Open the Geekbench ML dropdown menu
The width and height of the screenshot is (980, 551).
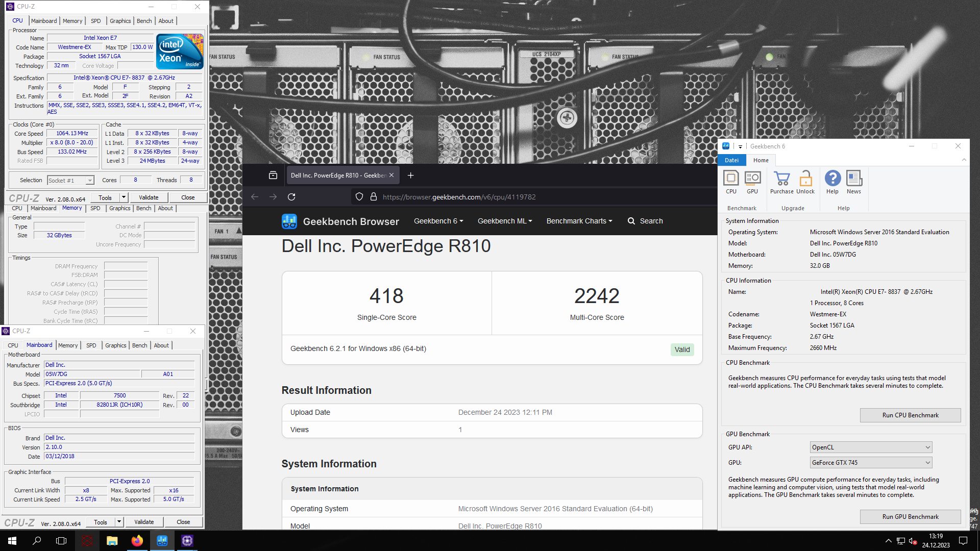[505, 221]
